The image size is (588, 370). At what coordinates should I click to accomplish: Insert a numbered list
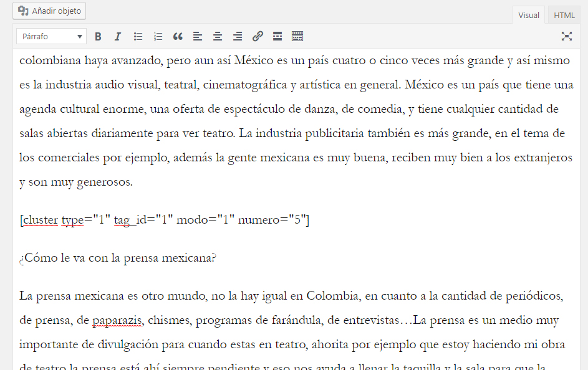158,36
